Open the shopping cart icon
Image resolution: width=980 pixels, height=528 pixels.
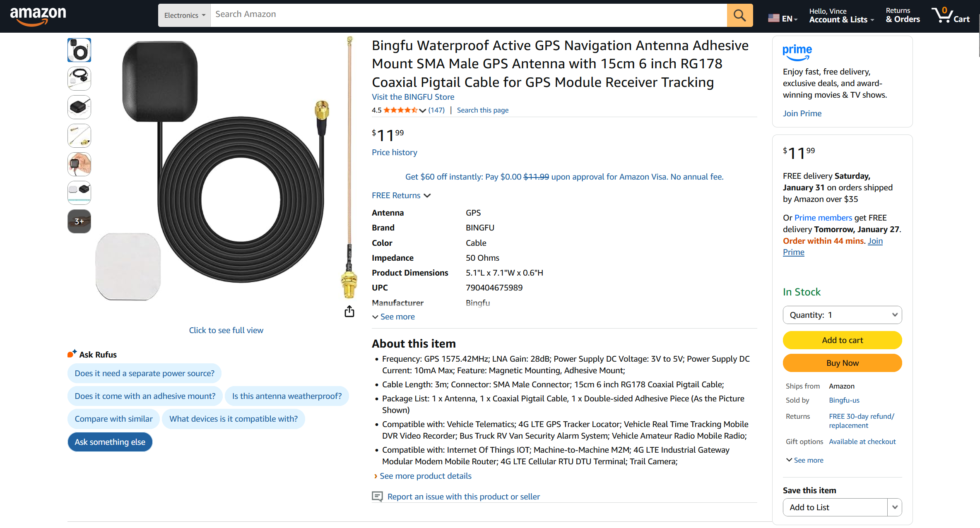(950, 15)
